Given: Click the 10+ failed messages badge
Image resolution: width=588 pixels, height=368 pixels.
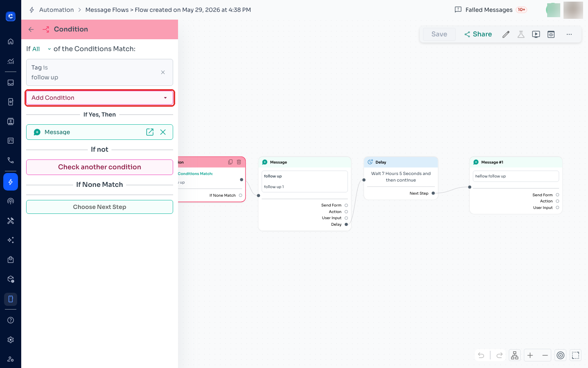Looking at the screenshot, I should (521, 10).
